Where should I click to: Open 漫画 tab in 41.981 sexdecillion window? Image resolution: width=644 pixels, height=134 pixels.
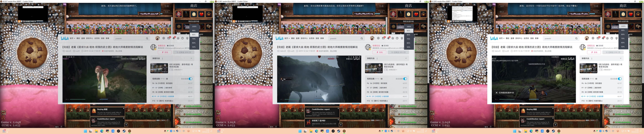[x=317, y=38]
